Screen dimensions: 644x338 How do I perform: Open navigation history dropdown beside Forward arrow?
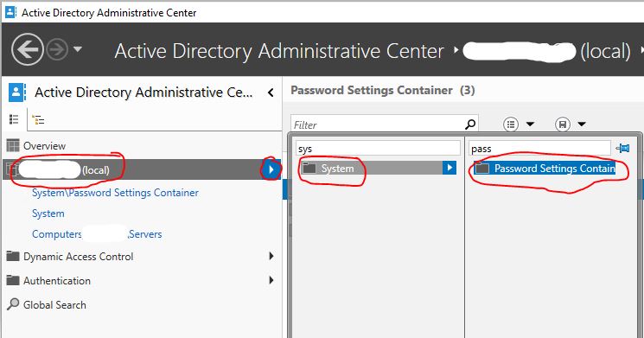click(x=78, y=49)
